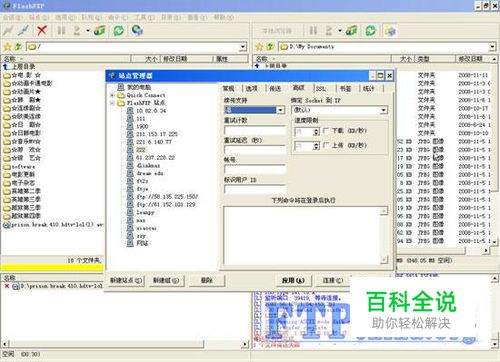The image size is (500, 362).
Task: Adjust the download speed limit spinner
Action: click(316, 132)
